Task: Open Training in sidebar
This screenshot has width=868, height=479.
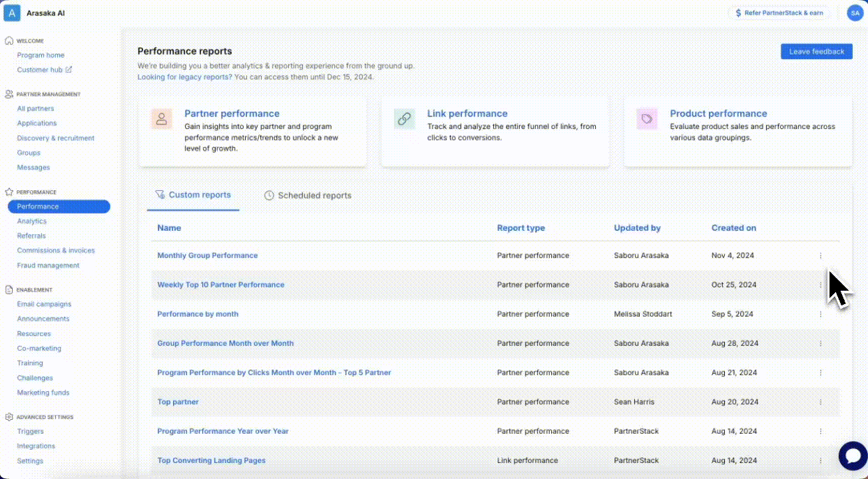Action: pos(30,363)
